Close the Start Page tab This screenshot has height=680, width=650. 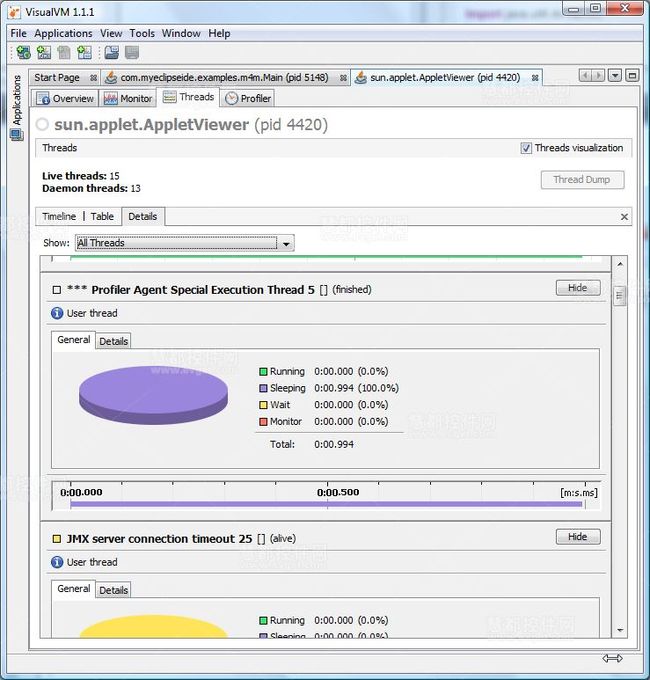[93, 77]
